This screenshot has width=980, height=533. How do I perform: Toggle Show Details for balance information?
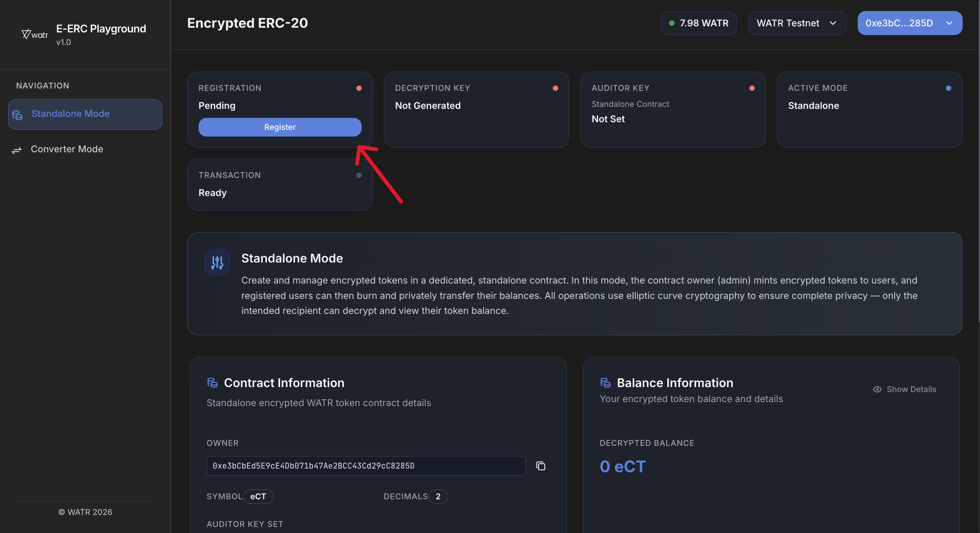[911, 389]
